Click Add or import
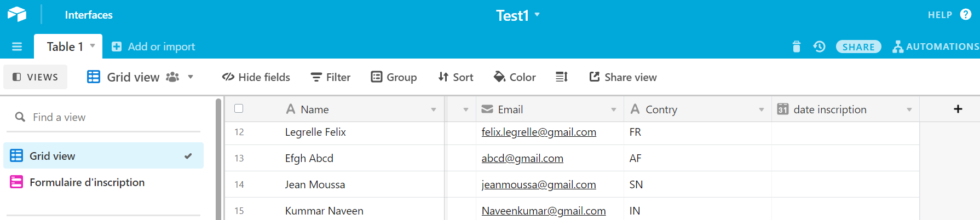 (x=153, y=47)
